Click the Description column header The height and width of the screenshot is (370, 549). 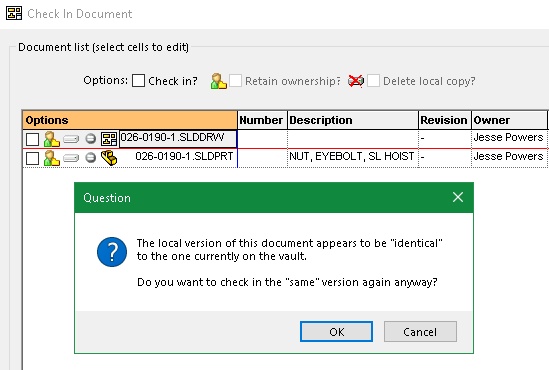click(353, 120)
